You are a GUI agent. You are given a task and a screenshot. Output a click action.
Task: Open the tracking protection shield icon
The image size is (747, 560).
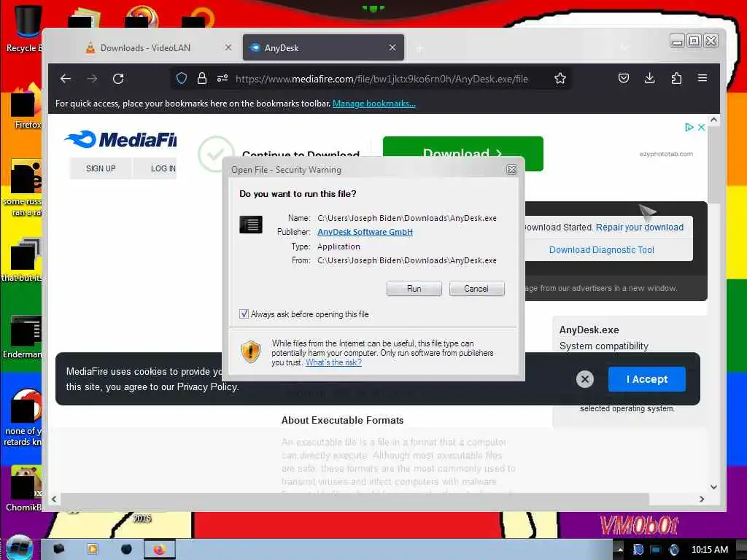coord(182,79)
